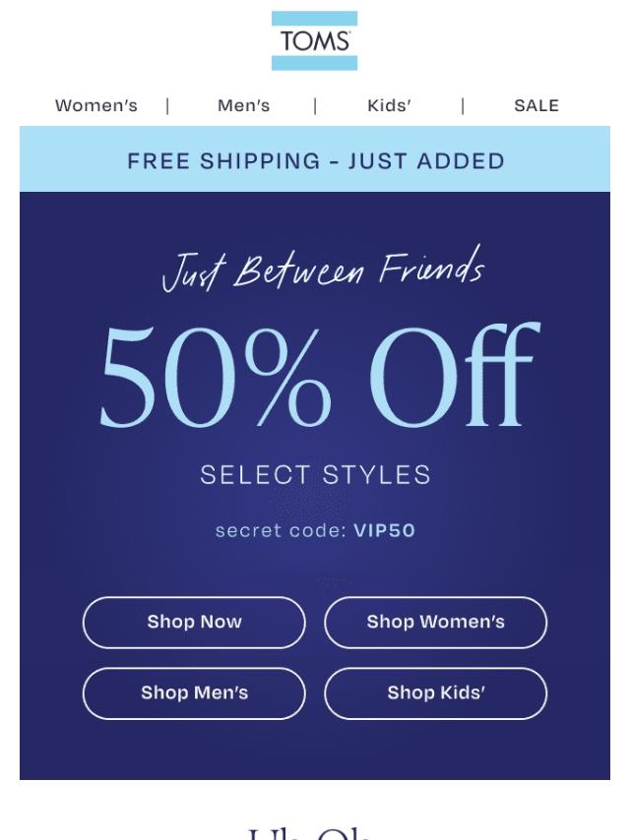Open the Men's navigation link

tap(243, 105)
